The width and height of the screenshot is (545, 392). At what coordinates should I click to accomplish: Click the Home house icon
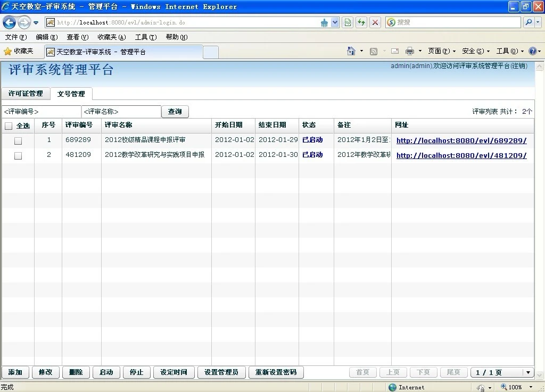(351, 51)
